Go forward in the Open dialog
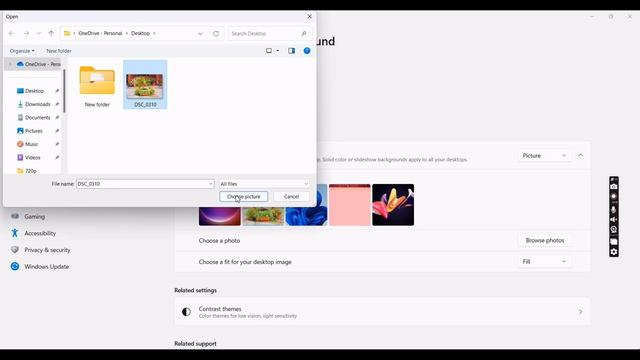640x360 pixels. (27, 33)
